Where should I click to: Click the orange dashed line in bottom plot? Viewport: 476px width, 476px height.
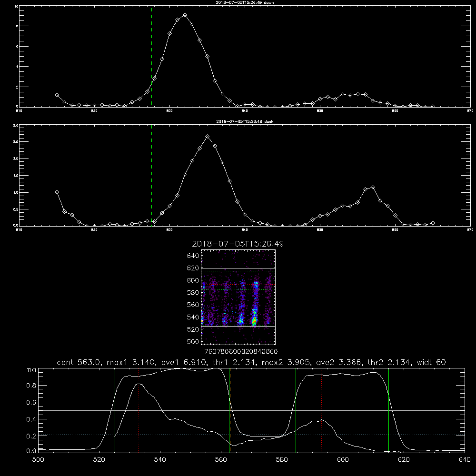(230, 410)
